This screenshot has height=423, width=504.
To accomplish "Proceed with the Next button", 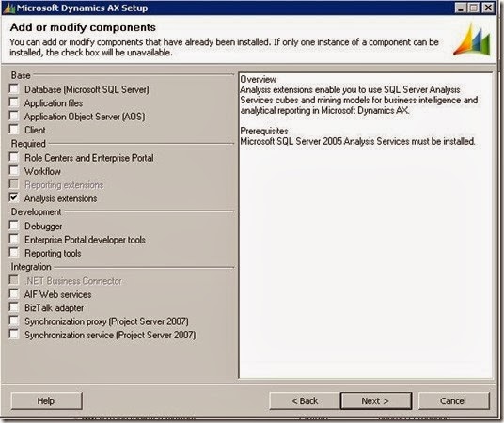I will click(376, 400).
